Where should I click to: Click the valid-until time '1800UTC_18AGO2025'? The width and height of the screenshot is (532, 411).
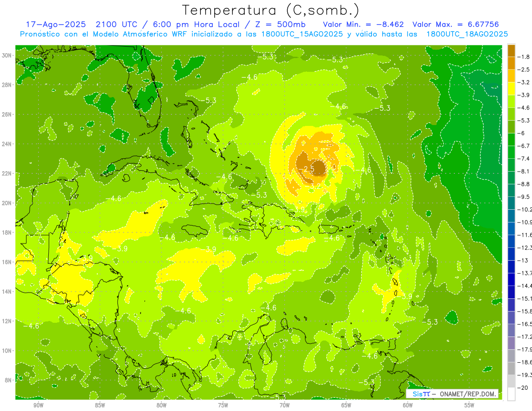coord(467,34)
